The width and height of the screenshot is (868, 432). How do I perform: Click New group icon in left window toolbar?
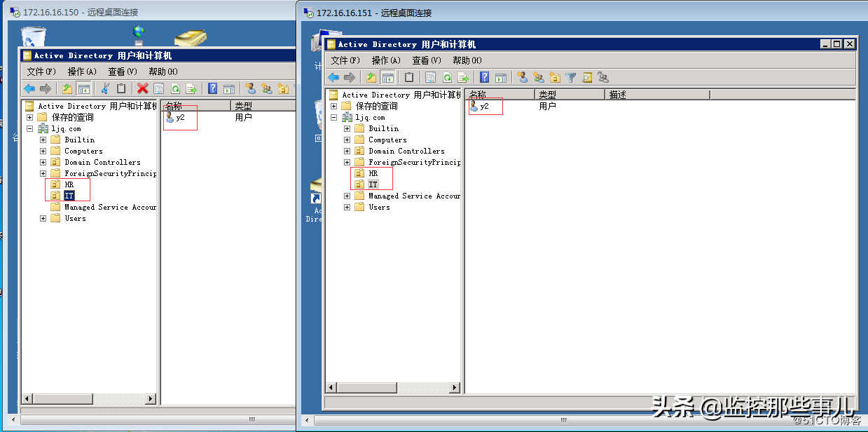click(x=267, y=88)
